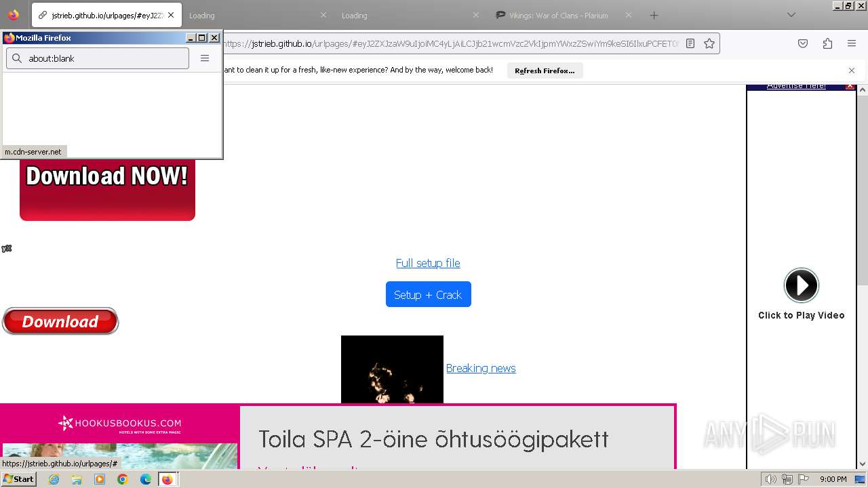Click the red Download pill button
Image resolution: width=868 pixels, height=488 pixels.
pyautogui.click(x=60, y=321)
